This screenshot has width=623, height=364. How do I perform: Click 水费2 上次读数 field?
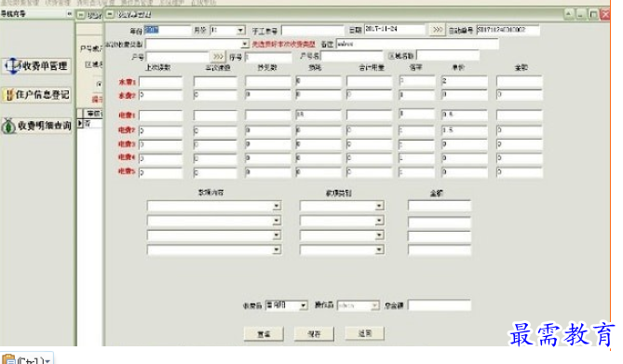(160, 95)
